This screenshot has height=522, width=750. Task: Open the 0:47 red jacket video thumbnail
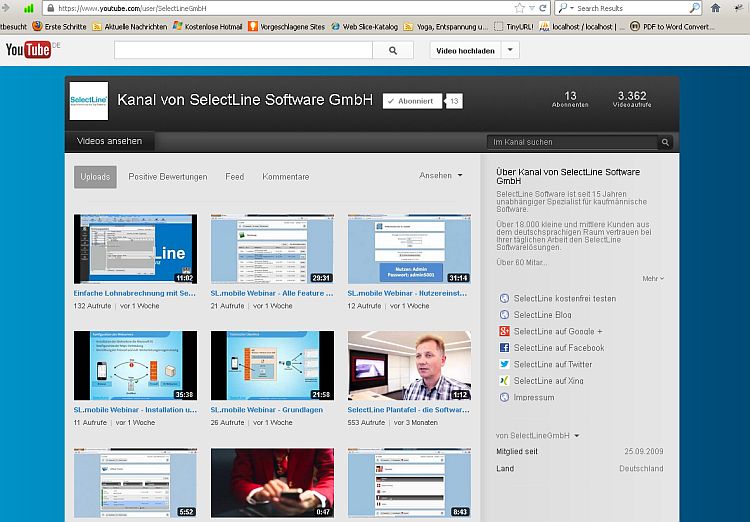(x=272, y=483)
